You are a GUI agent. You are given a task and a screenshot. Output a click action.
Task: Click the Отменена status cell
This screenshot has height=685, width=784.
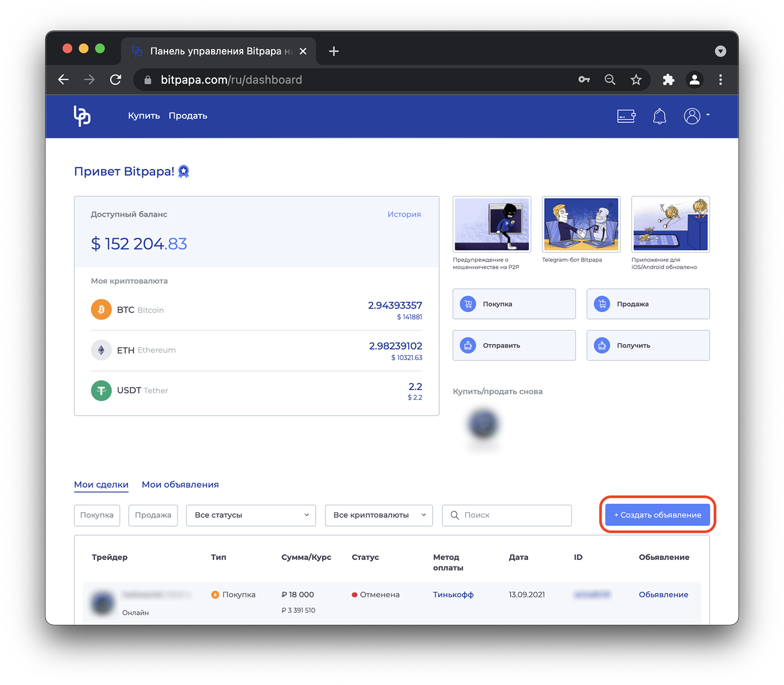[x=376, y=595]
